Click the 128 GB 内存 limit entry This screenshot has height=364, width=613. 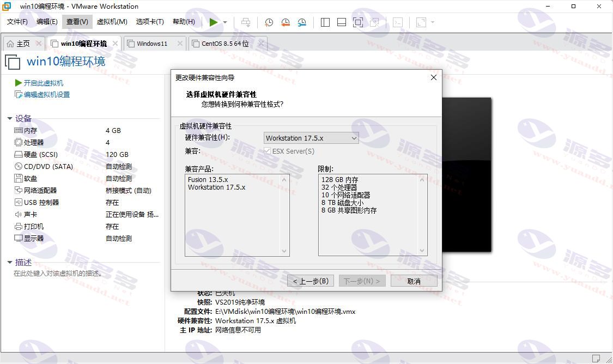click(339, 179)
